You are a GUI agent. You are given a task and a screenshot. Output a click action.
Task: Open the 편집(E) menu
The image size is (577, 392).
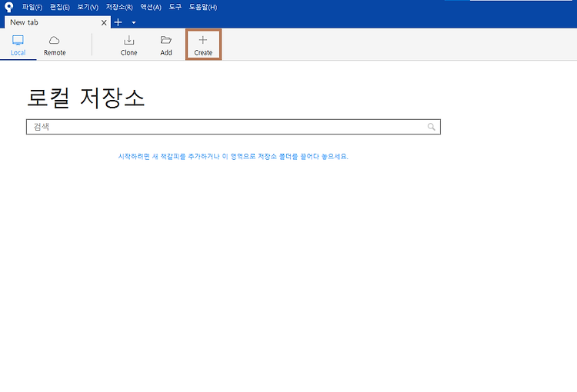(x=59, y=7)
